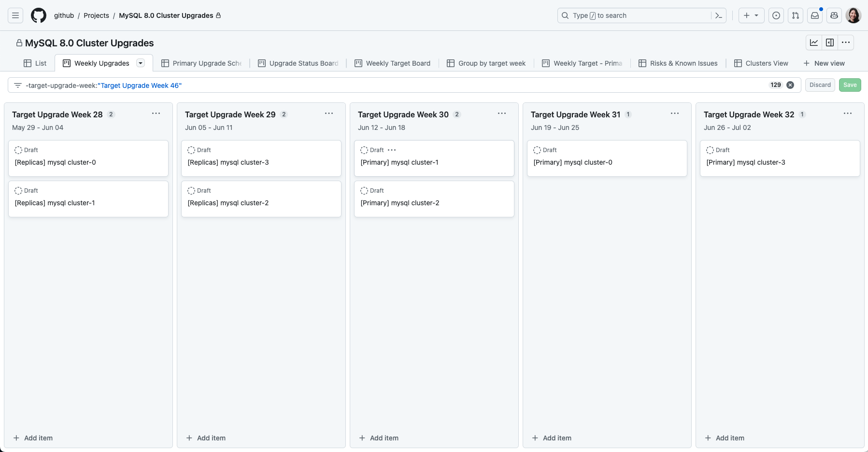Open the Issues icon in header
The image size is (868, 452).
click(x=776, y=15)
